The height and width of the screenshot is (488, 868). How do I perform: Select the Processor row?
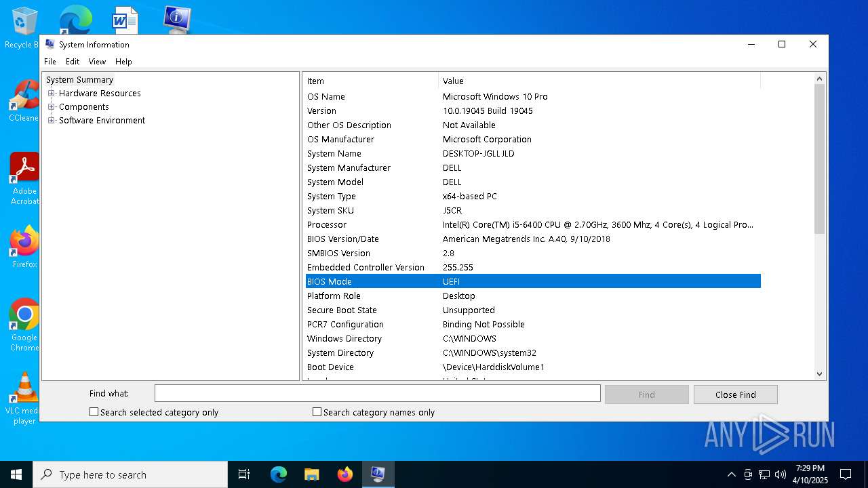[533, 224]
